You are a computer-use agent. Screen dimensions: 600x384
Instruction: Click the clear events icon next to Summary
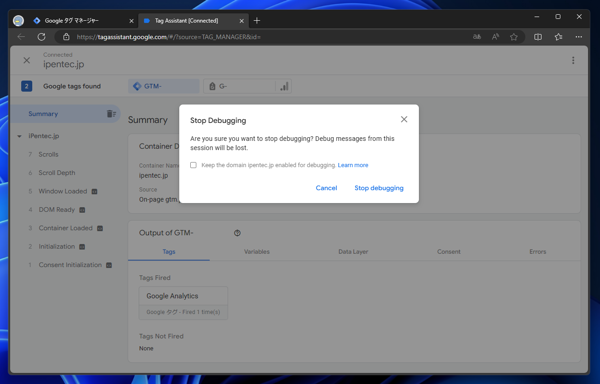(x=111, y=114)
